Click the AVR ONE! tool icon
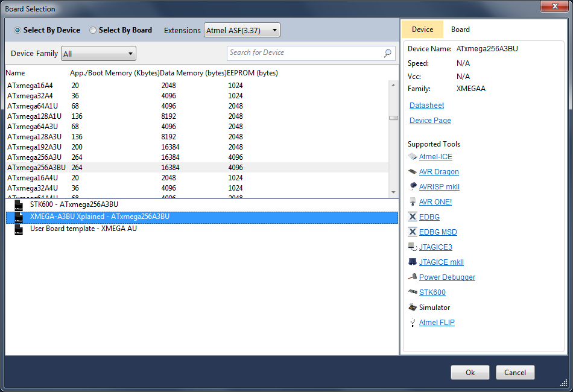573x392 pixels. tap(413, 201)
